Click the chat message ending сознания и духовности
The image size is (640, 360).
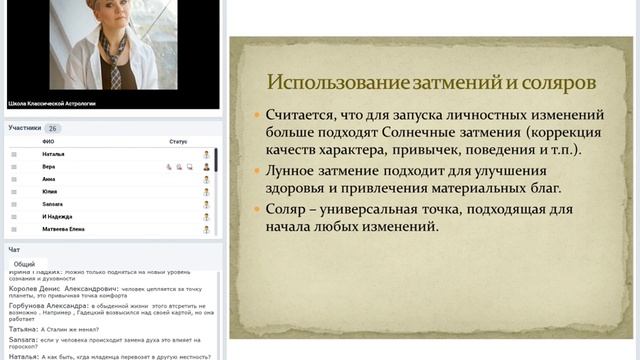(x=100, y=275)
